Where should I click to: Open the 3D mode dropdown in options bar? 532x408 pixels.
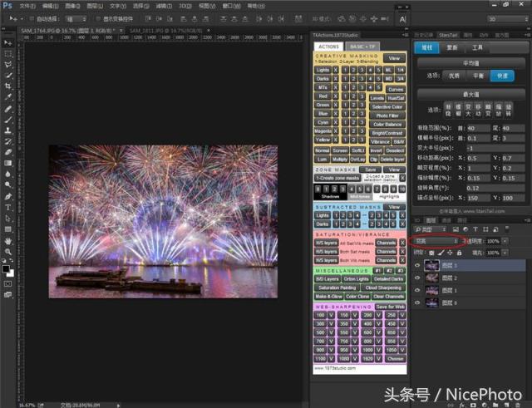click(x=508, y=19)
